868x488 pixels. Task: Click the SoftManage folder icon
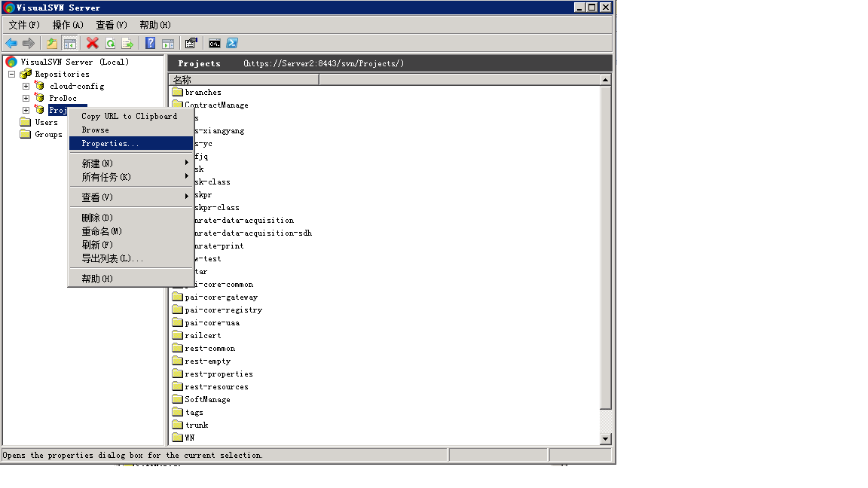[x=177, y=399]
